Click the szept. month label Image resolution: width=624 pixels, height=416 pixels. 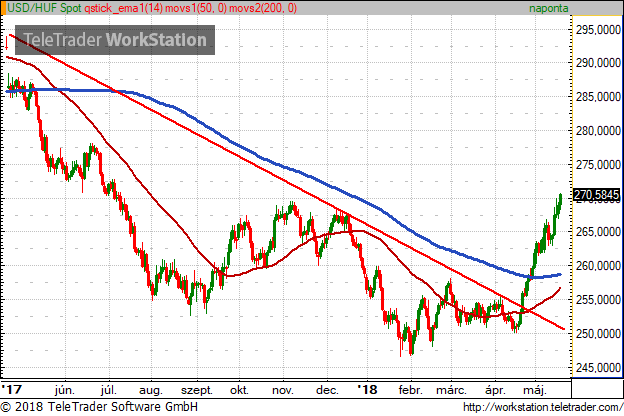click(x=197, y=390)
